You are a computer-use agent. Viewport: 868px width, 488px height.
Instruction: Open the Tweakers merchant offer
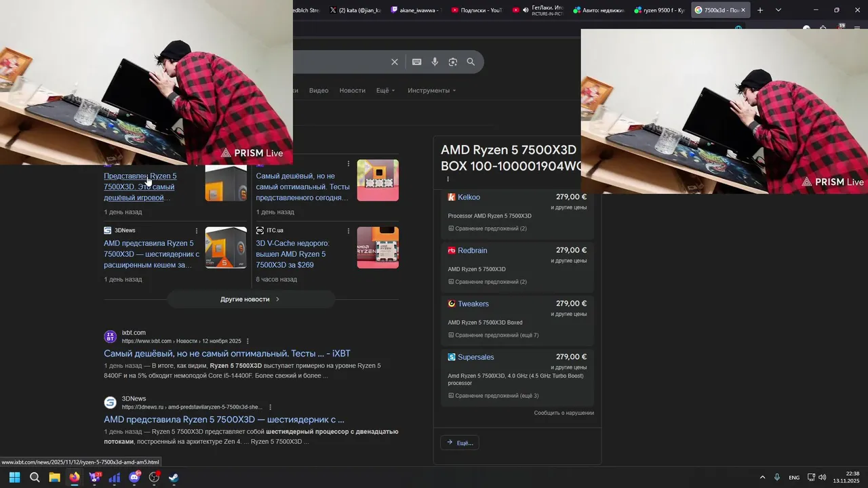point(473,304)
